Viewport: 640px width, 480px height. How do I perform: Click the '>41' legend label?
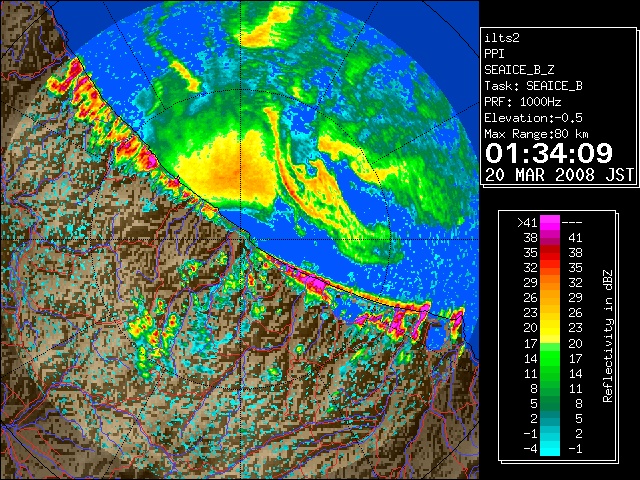point(527,223)
